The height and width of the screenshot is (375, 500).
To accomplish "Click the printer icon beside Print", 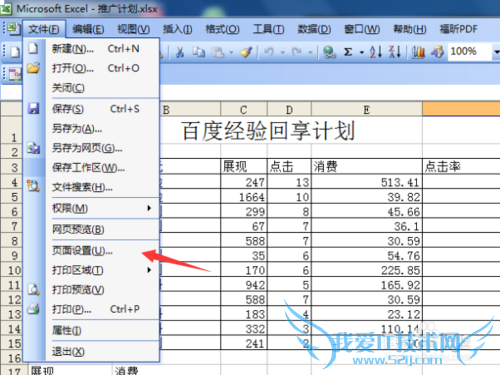I will pos(33,309).
